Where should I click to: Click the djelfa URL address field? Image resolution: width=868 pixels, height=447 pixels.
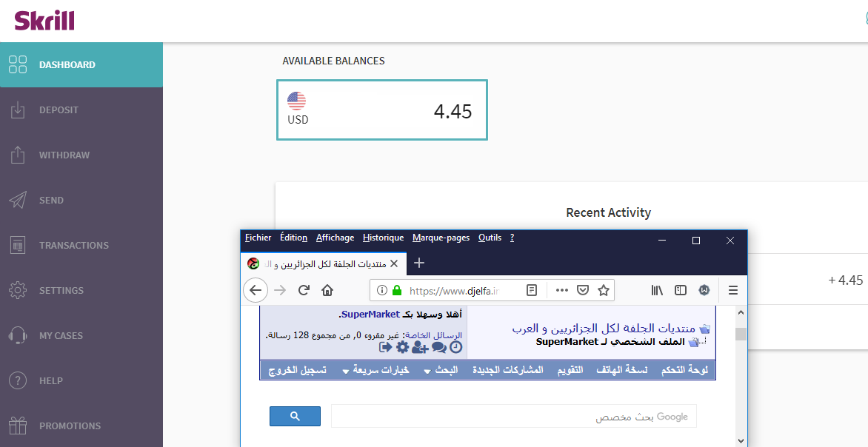[455, 290]
